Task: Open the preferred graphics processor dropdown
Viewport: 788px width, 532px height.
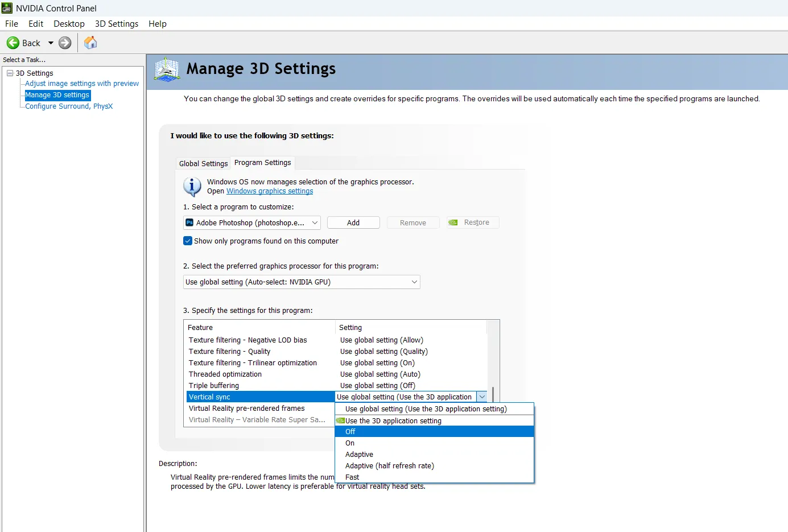Action: 302,282
